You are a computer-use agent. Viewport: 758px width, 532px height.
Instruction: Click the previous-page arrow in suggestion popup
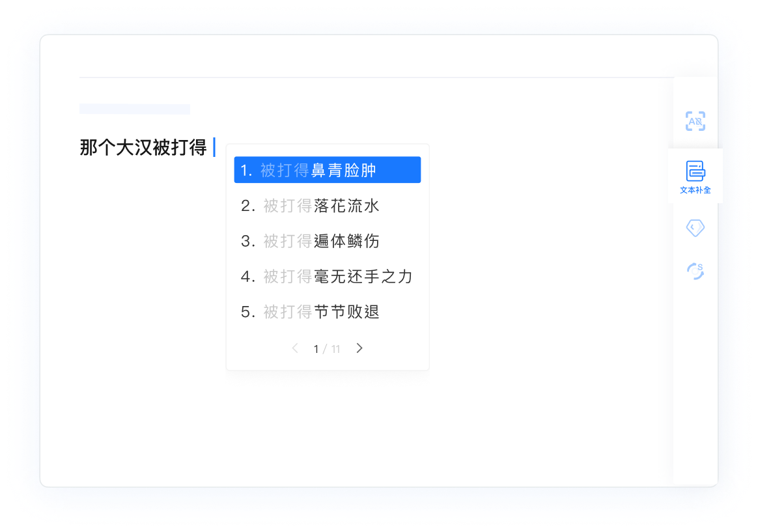(295, 348)
